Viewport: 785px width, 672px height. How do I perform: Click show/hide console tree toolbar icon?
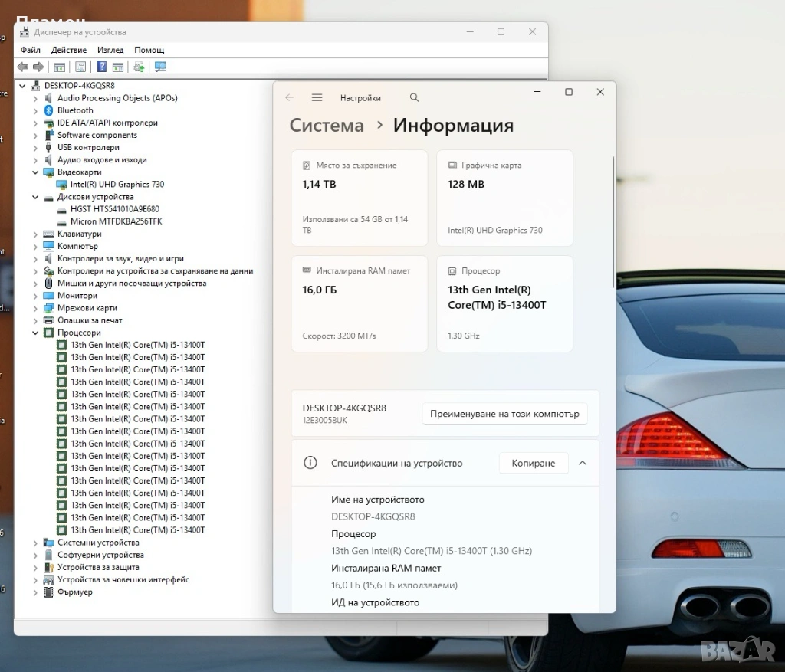59,67
